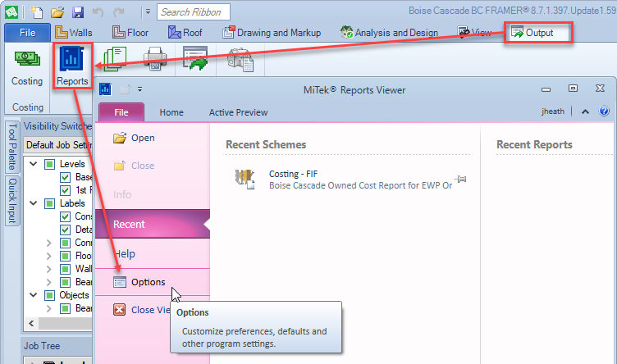Toggle the Base level checkbox
Screen dimensions: 617x364
click(x=66, y=177)
